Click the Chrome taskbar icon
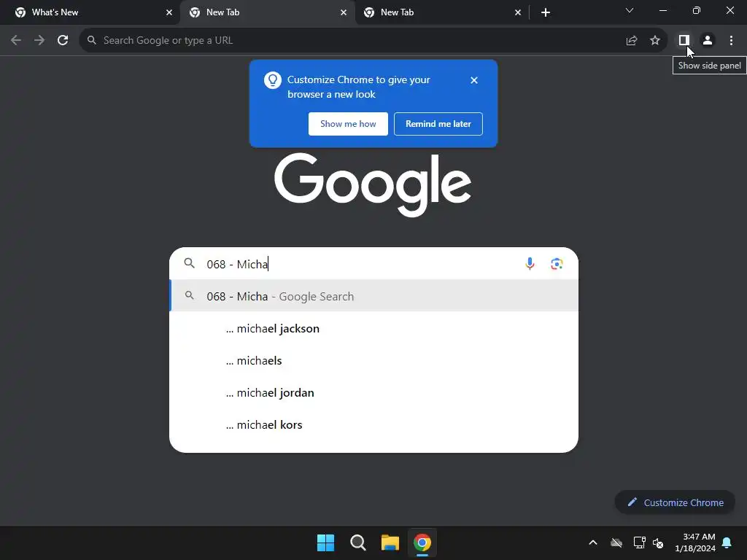Viewport: 747px width, 560px height. click(x=422, y=542)
